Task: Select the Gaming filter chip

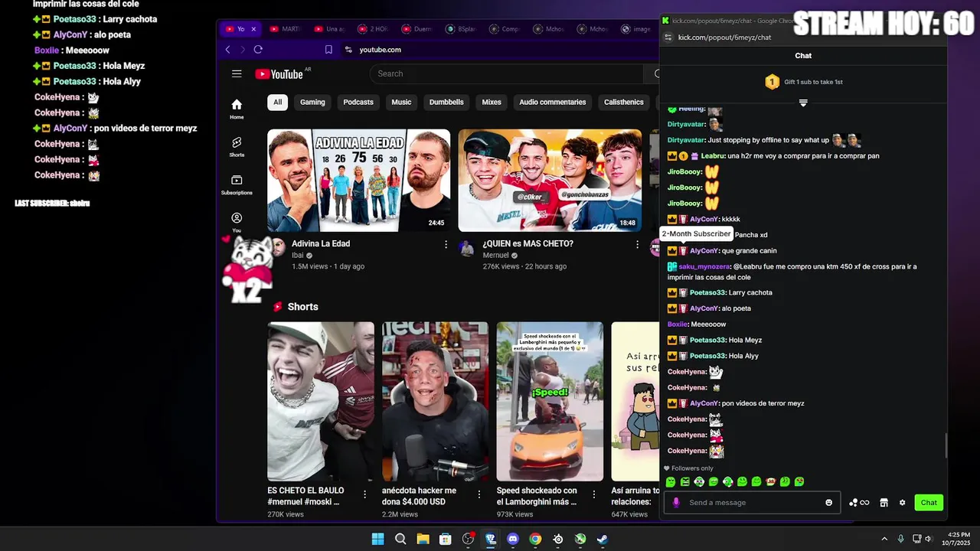Action: click(x=312, y=103)
